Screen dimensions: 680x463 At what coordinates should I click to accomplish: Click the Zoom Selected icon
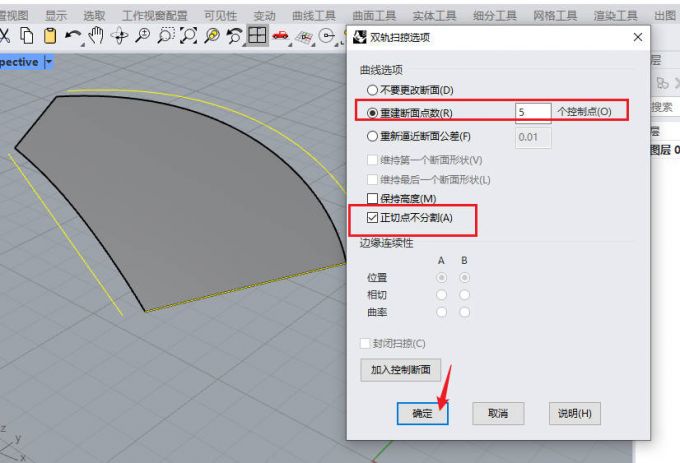click(212, 36)
